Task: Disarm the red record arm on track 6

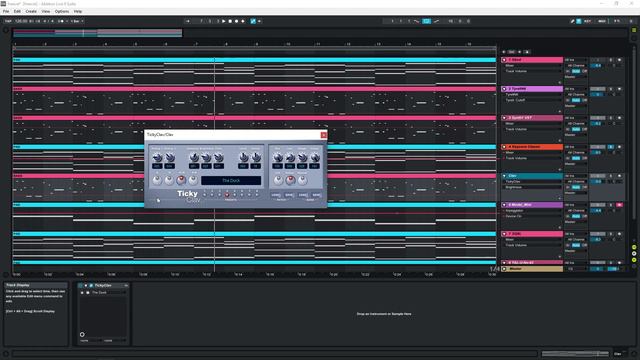Action: point(619,204)
